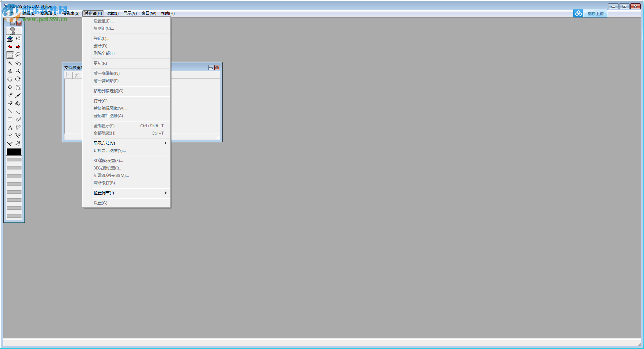Choose 全部显示(S) from the menu

126,126
